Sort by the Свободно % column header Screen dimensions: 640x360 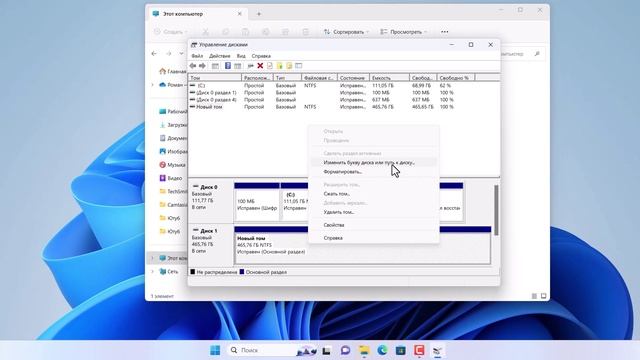tap(456, 78)
